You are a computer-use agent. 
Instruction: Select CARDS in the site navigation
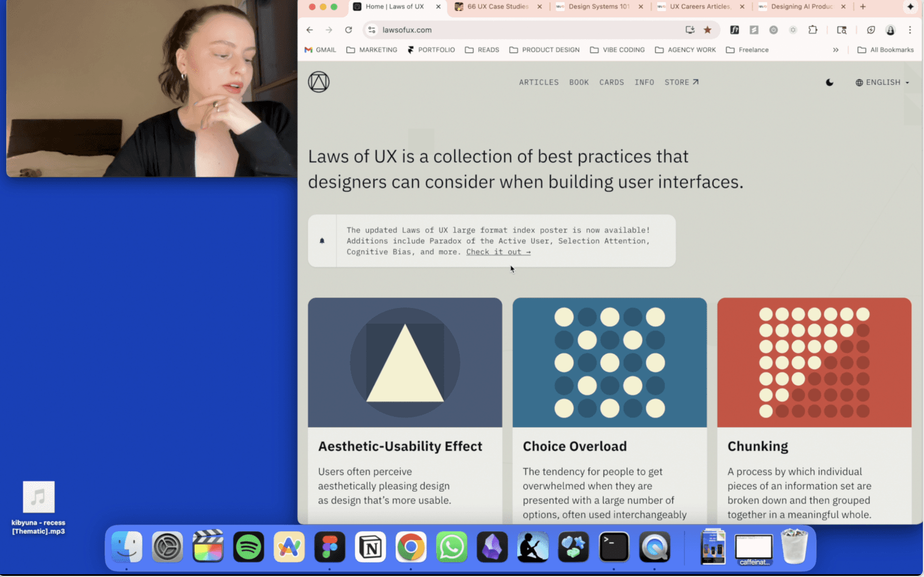tap(612, 82)
